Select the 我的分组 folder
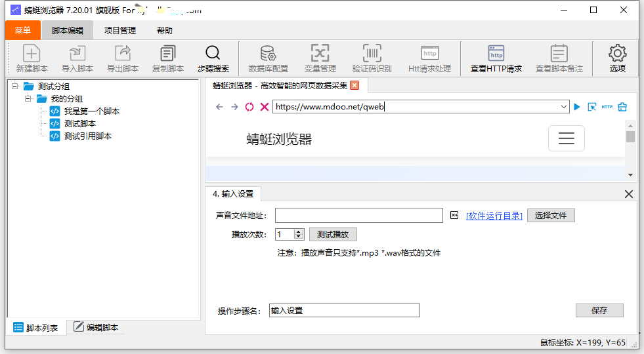The image size is (644, 354). coord(66,98)
